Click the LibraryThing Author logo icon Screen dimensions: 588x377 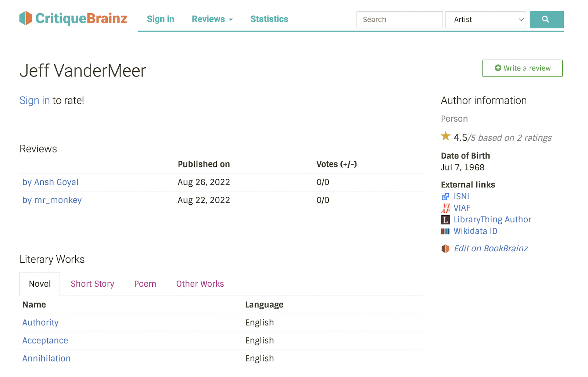point(445,220)
